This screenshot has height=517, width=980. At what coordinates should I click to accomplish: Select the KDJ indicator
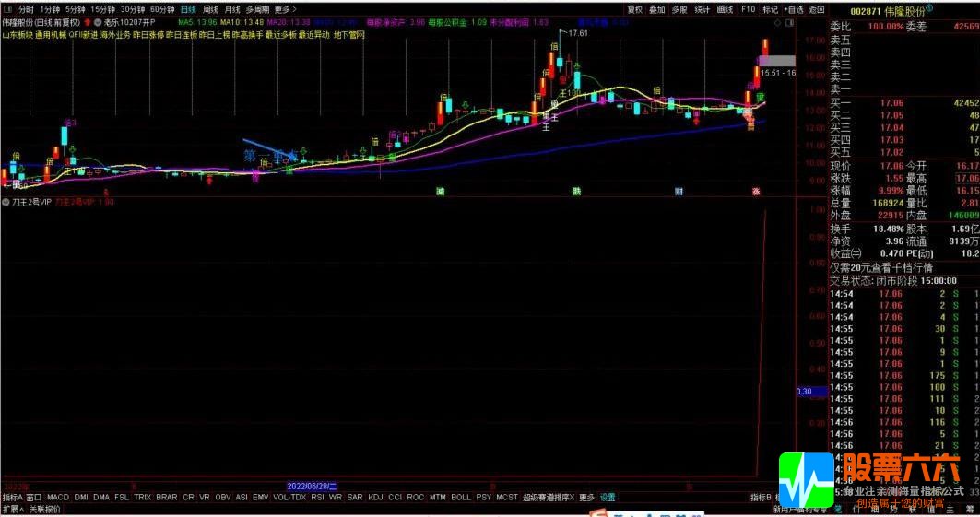[x=375, y=497]
